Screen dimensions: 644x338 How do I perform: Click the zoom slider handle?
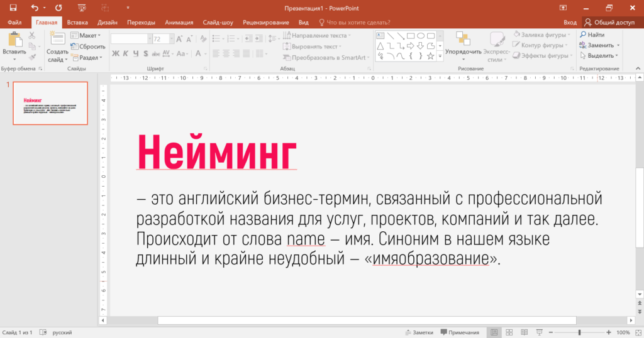[x=579, y=332]
